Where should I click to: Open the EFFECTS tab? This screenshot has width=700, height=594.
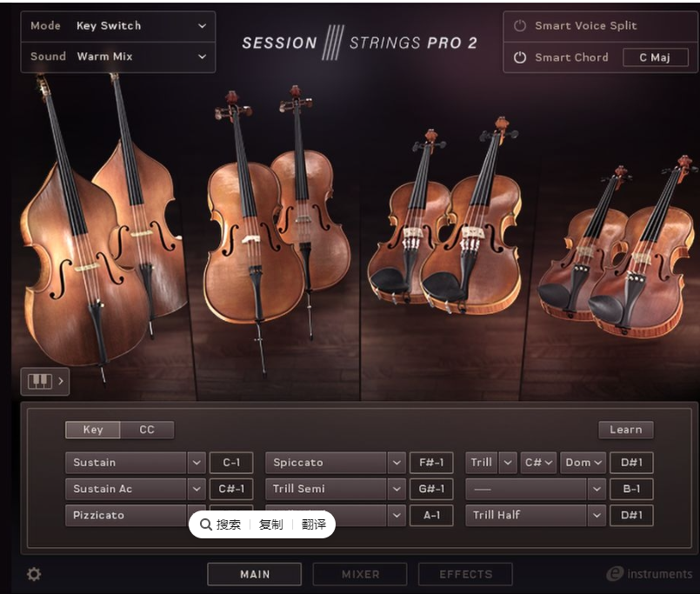point(465,574)
